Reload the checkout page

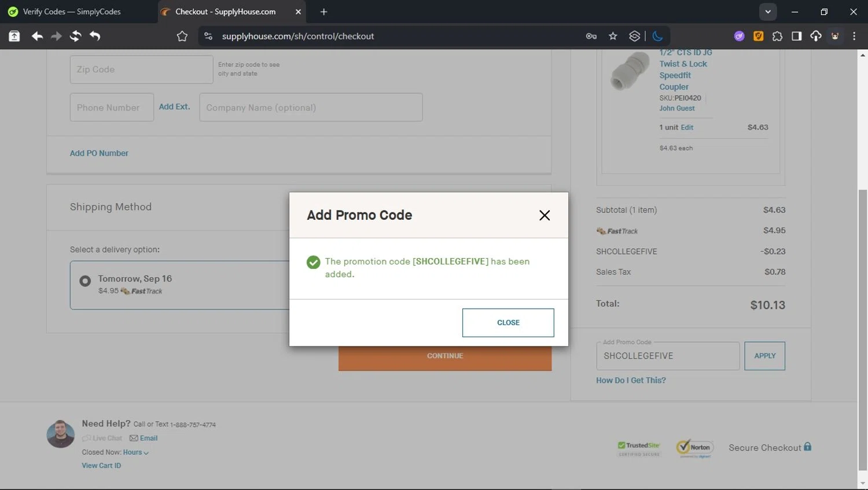[x=75, y=36]
